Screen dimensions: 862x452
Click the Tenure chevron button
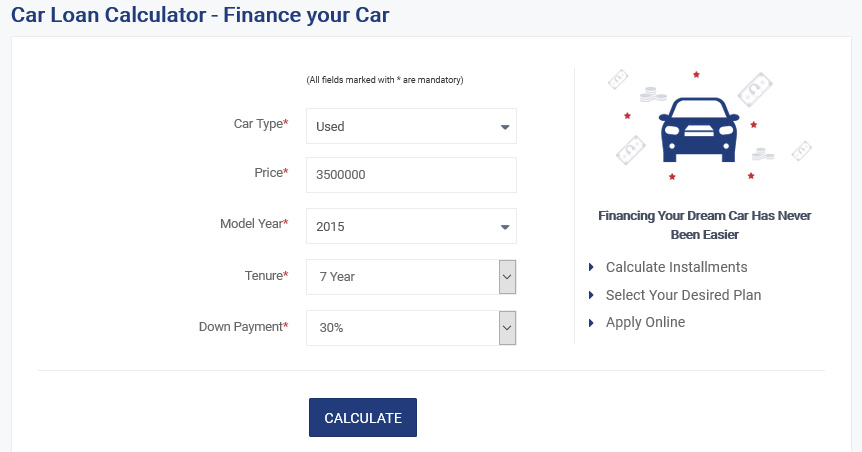[x=507, y=277]
